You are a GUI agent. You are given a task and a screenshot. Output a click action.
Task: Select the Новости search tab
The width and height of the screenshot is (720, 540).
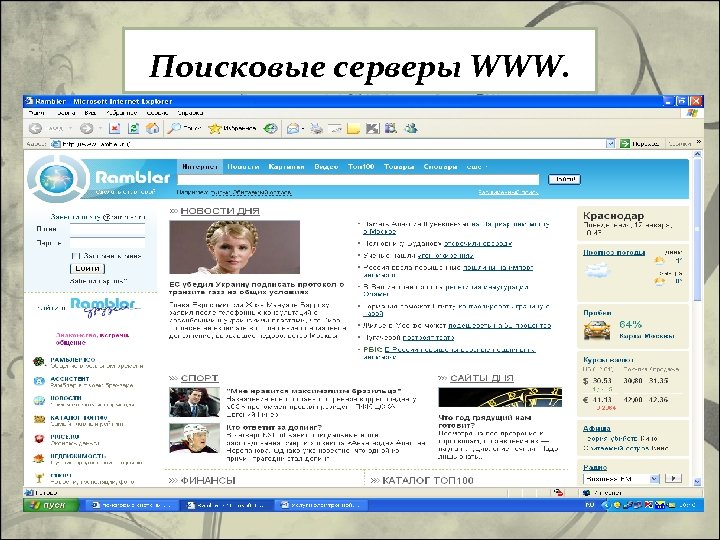(x=243, y=167)
